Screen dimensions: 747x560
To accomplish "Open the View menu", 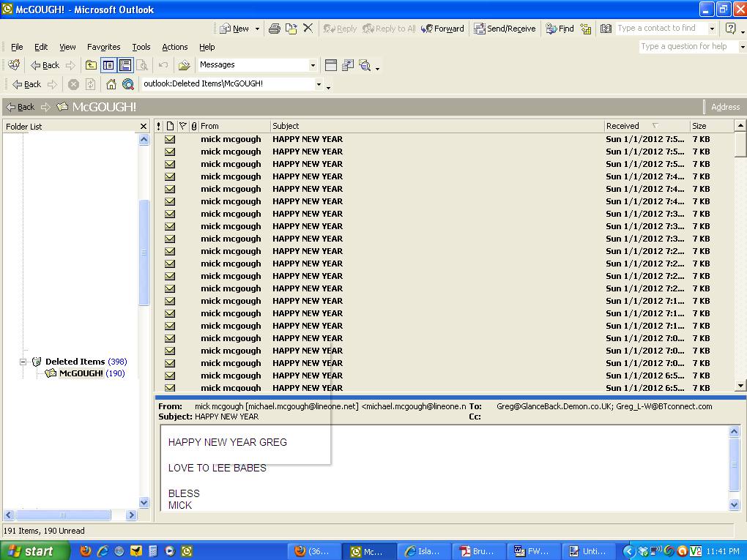I will pyautogui.click(x=67, y=47).
